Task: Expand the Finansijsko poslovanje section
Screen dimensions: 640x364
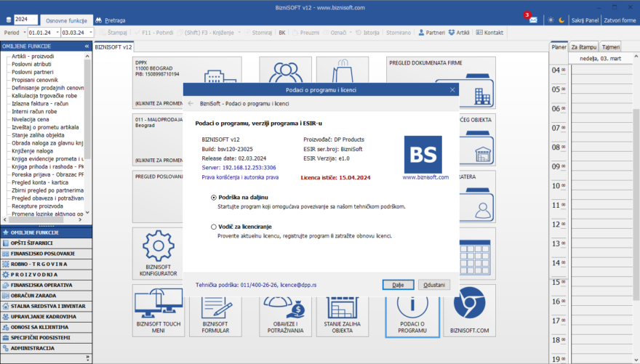Action: [x=47, y=254]
